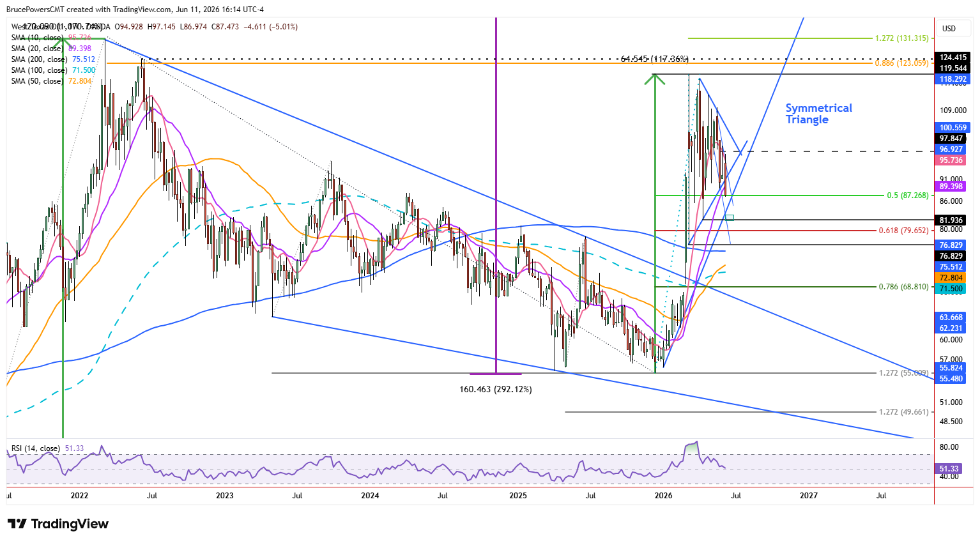This screenshot has width=980, height=543.
Task: Select the SMA (50, close) legend entry
Action: (52, 81)
